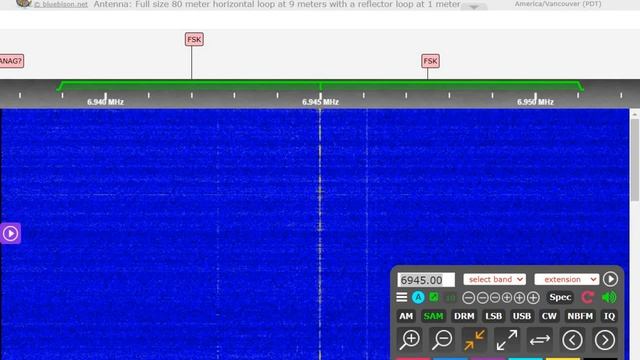This screenshot has width=640, height=360.
Task: Select CW demodulation mode
Action: coord(549,316)
